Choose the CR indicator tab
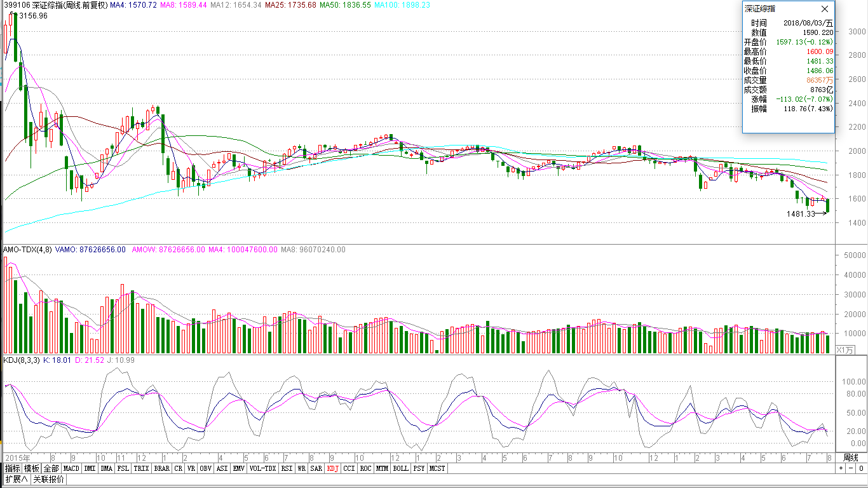The width and height of the screenshot is (868, 488). point(178,468)
